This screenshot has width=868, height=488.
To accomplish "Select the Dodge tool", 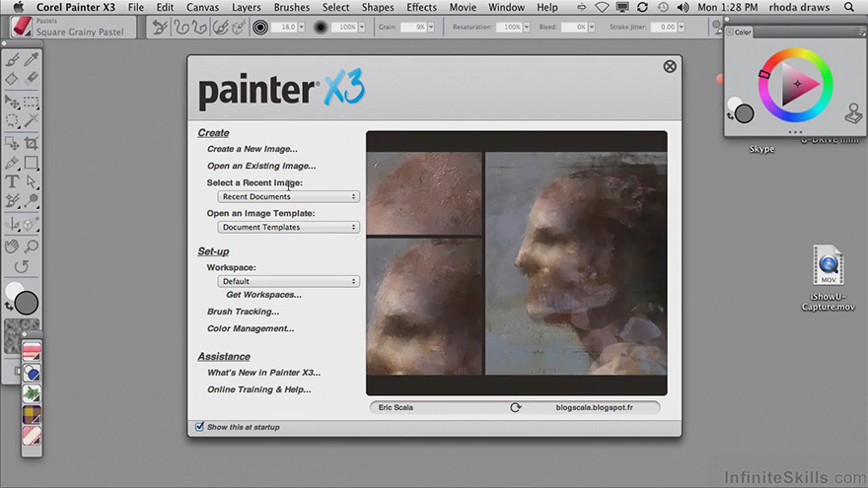I will pyautogui.click(x=32, y=200).
